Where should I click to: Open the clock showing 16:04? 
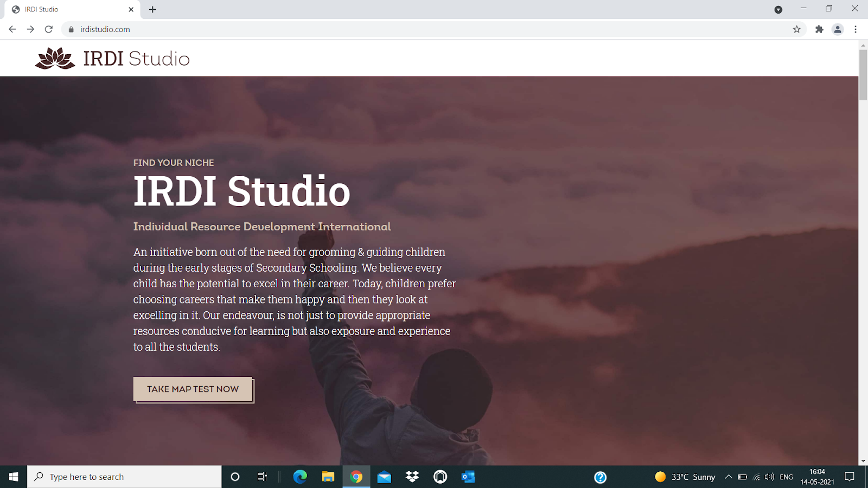[x=817, y=477]
